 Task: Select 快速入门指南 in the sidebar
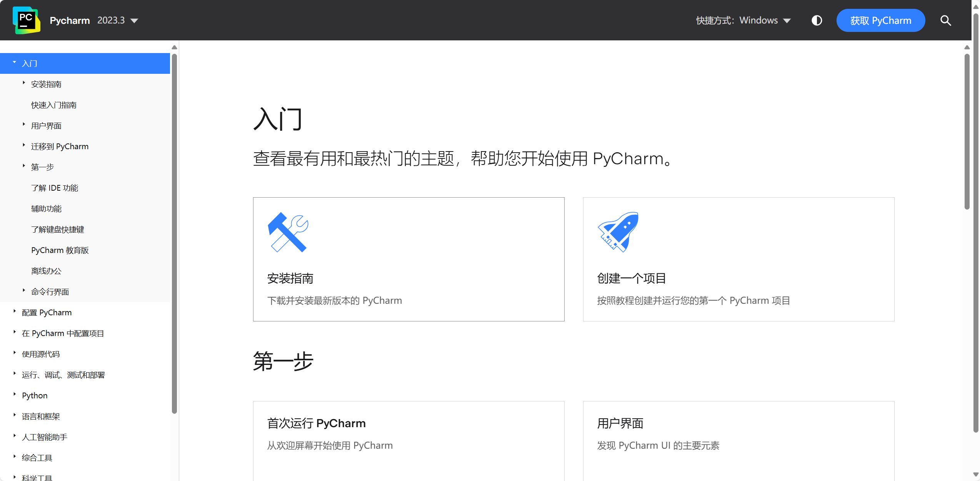(54, 105)
